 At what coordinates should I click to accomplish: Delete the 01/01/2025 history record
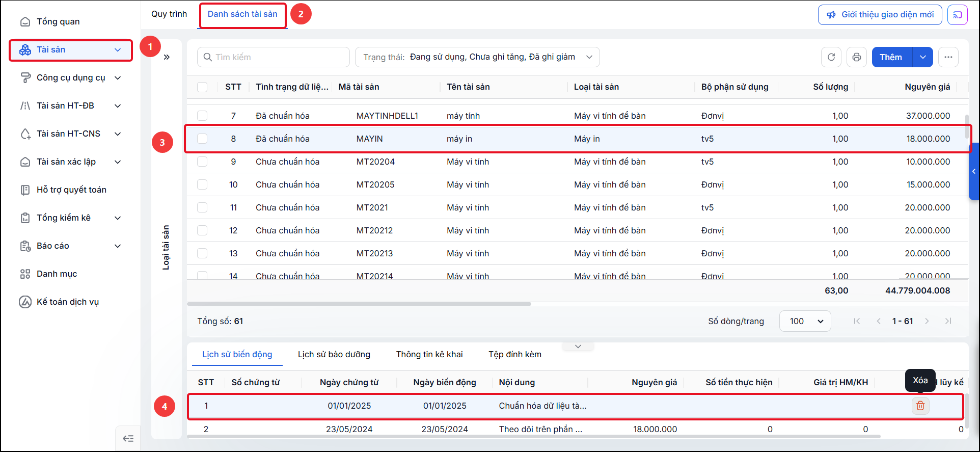[x=920, y=406]
